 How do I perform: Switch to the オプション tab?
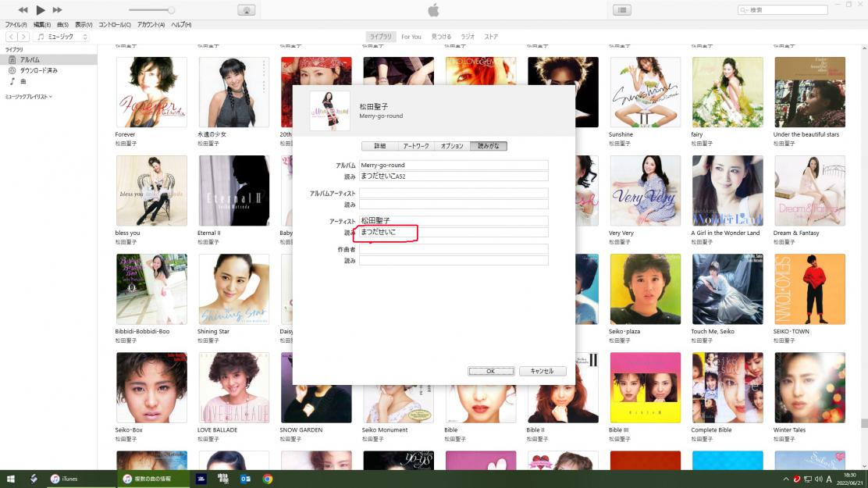(x=451, y=146)
